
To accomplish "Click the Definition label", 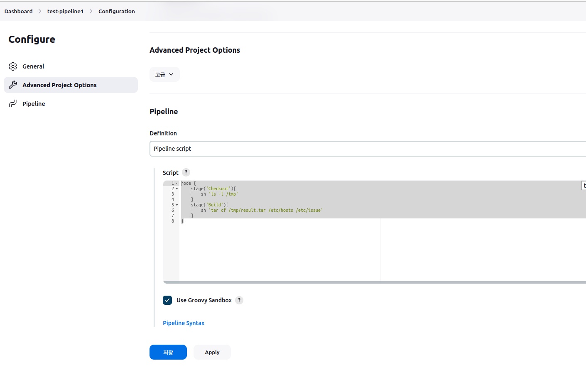I will (x=163, y=133).
